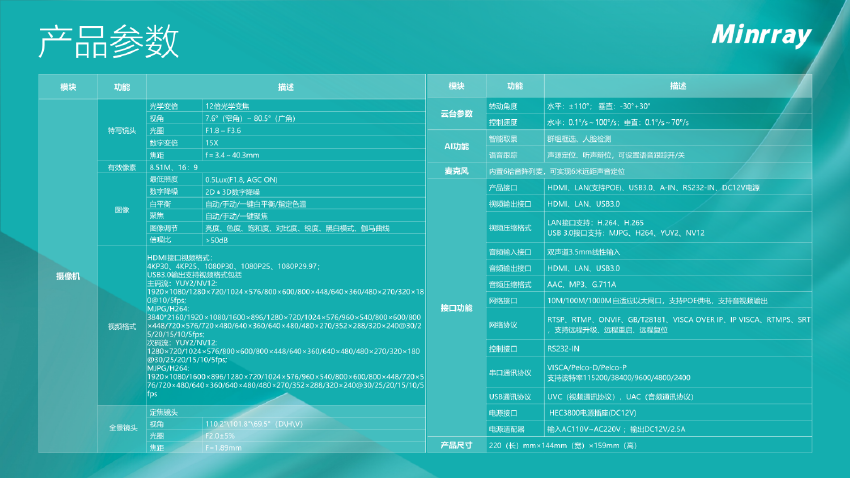The height and width of the screenshot is (478, 850).
Task: Click the Minrray logo
Action: [763, 34]
